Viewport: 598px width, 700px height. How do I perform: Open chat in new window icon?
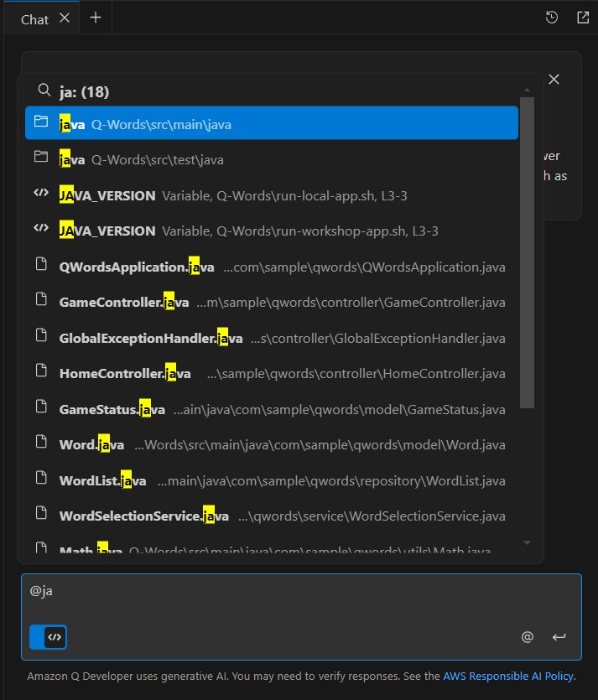[x=583, y=18]
